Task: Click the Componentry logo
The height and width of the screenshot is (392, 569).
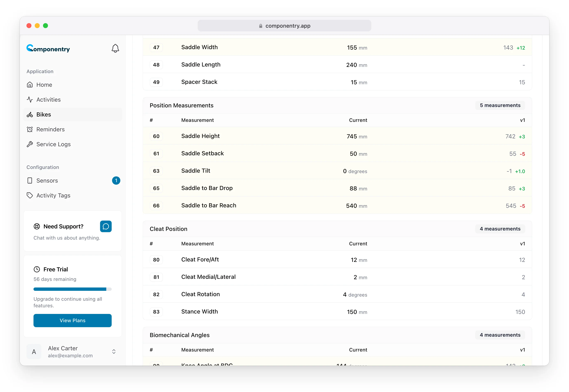Action: coord(48,48)
